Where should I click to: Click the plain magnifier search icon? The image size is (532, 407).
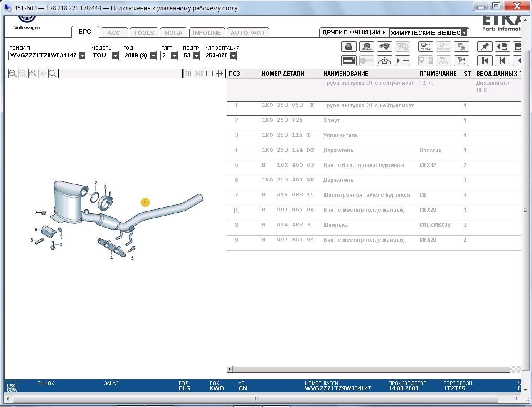53,74
